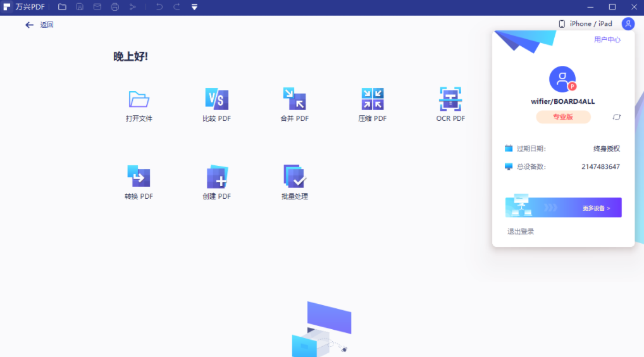Launch the 压缩 PDF tool
Viewport: 644px width, 357px height.
(x=373, y=106)
